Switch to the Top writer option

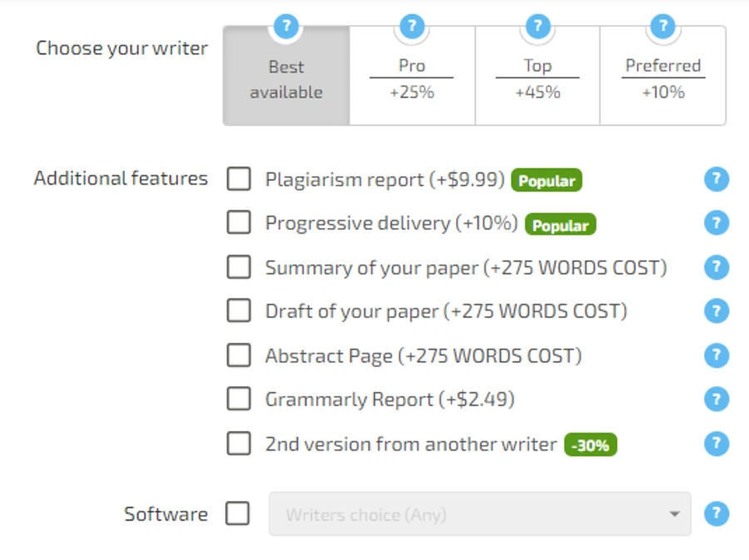point(537,79)
